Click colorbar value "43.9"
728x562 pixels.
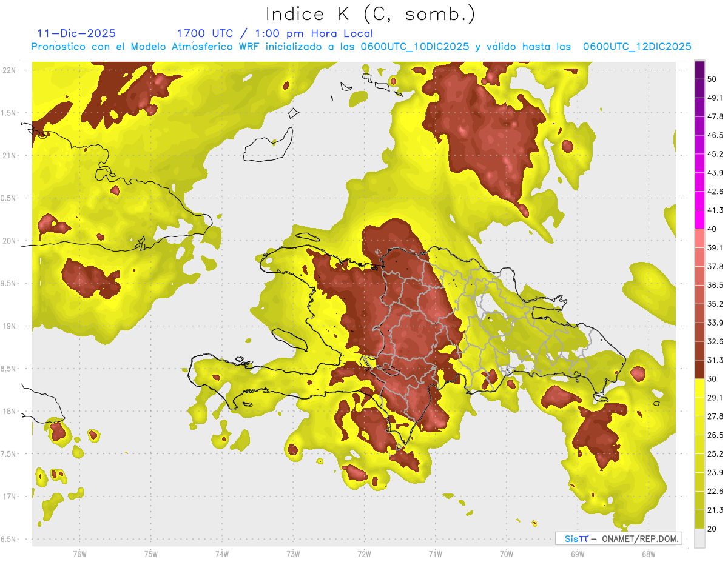coord(716,173)
